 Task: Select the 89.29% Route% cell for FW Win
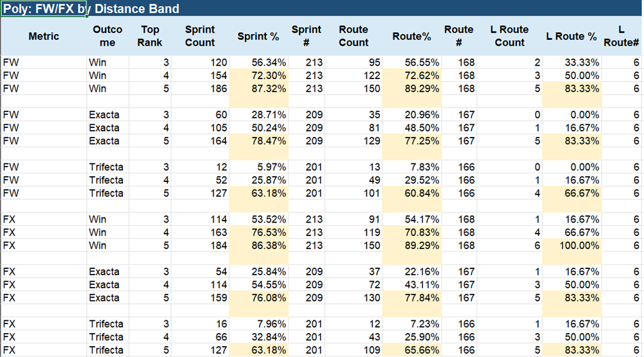412,89
